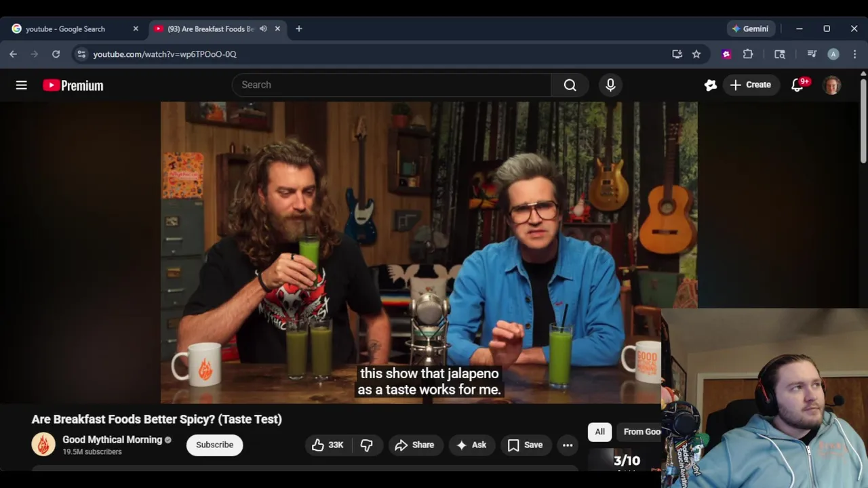The height and width of the screenshot is (488, 868).
Task: Click the video title text
Action: (157, 419)
